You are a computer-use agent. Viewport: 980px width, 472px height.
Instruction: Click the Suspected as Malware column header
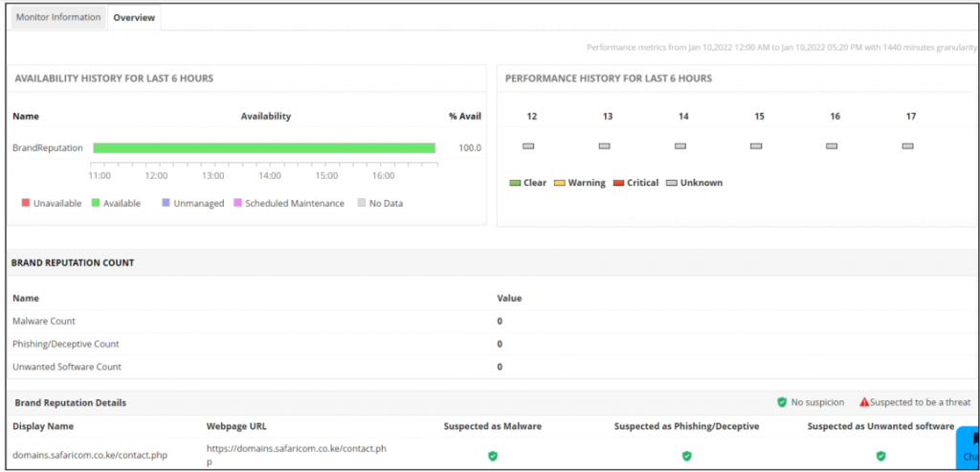493,426
